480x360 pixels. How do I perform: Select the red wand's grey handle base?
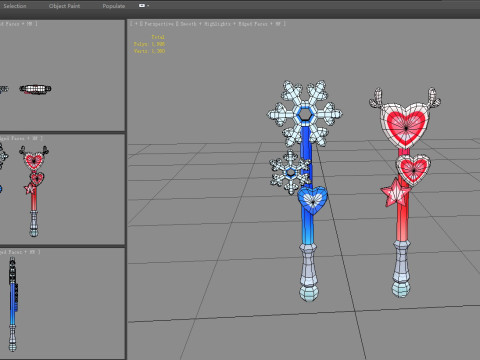pos(401,269)
